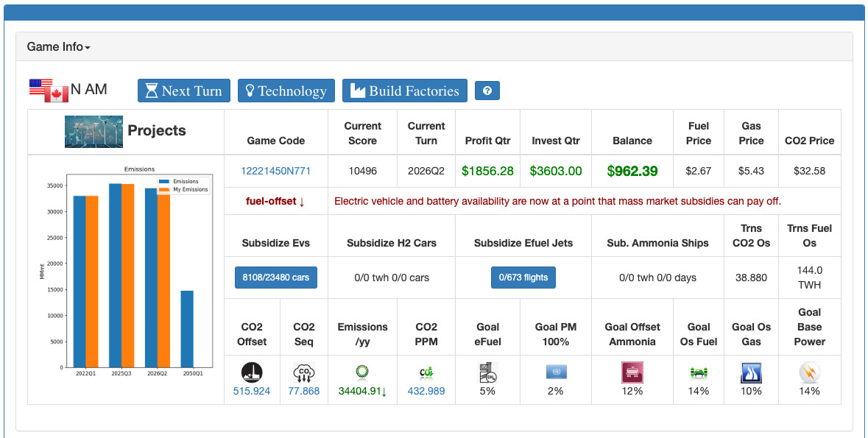Open the game code 12221450N771 link
The width and height of the screenshot is (868, 438).
(x=275, y=171)
